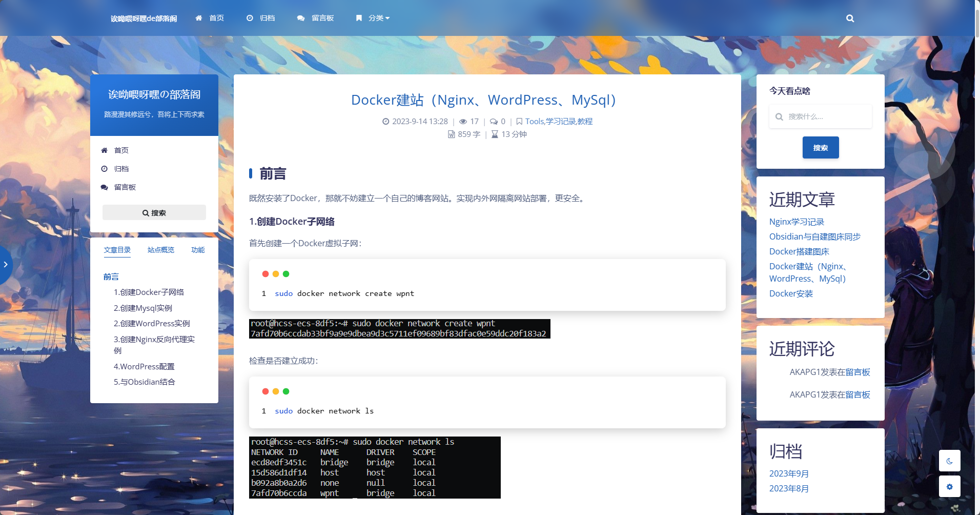
Task: Open recent post Docker建站 in the sidebar
Action: [x=809, y=273]
